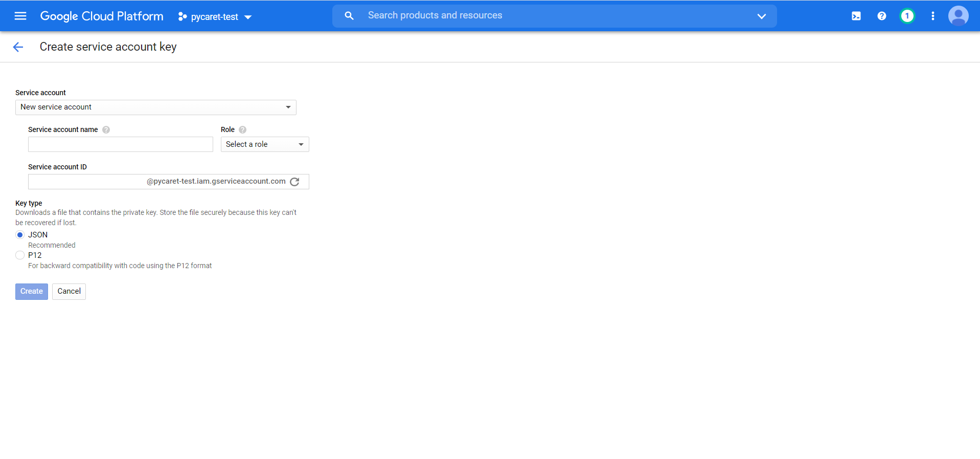Click the Cancel button
This screenshot has width=980, height=459.
tap(69, 292)
